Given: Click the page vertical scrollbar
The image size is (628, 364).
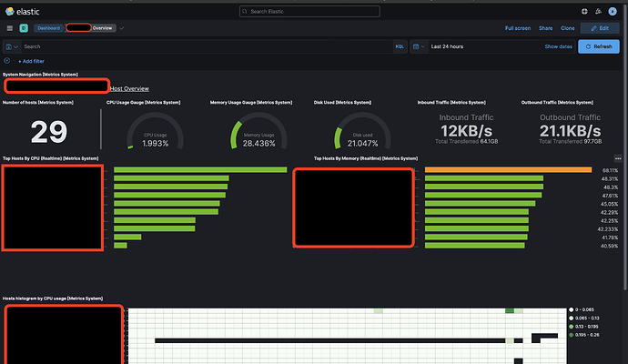Looking at the screenshot, I should click(x=625, y=148).
